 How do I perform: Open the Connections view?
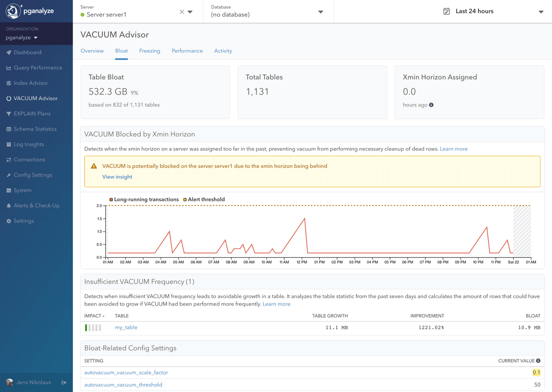(x=29, y=159)
